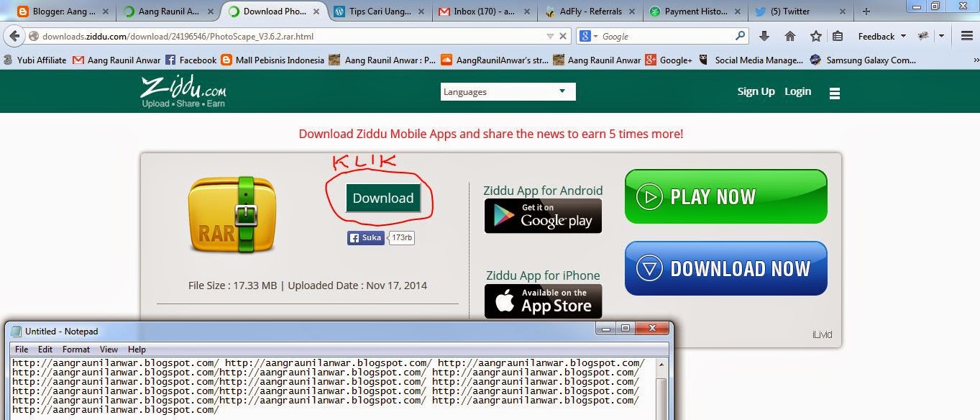Click the red Download Ziddu Mobile Apps link
The height and width of the screenshot is (420, 980).
pyautogui.click(x=491, y=134)
